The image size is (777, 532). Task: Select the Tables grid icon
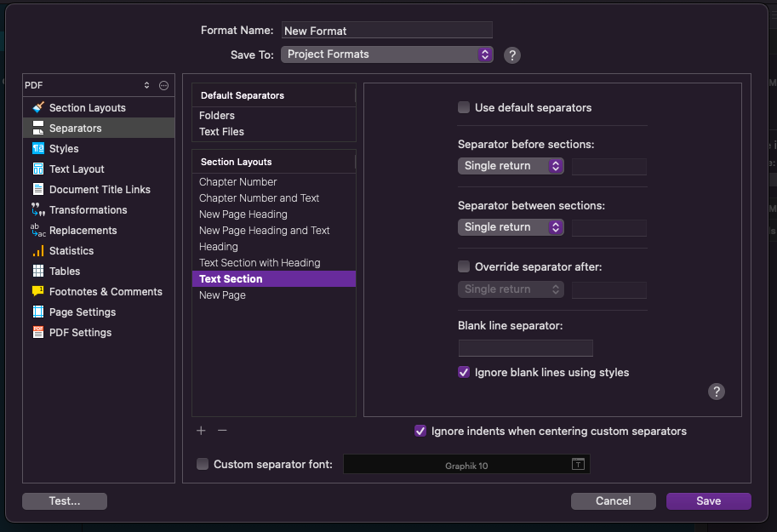point(38,272)
